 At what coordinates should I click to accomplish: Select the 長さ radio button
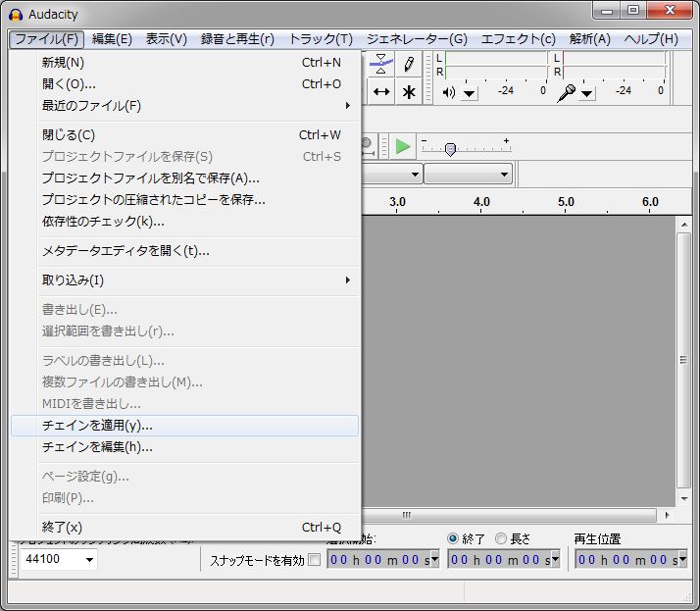[x=501, y=538]
